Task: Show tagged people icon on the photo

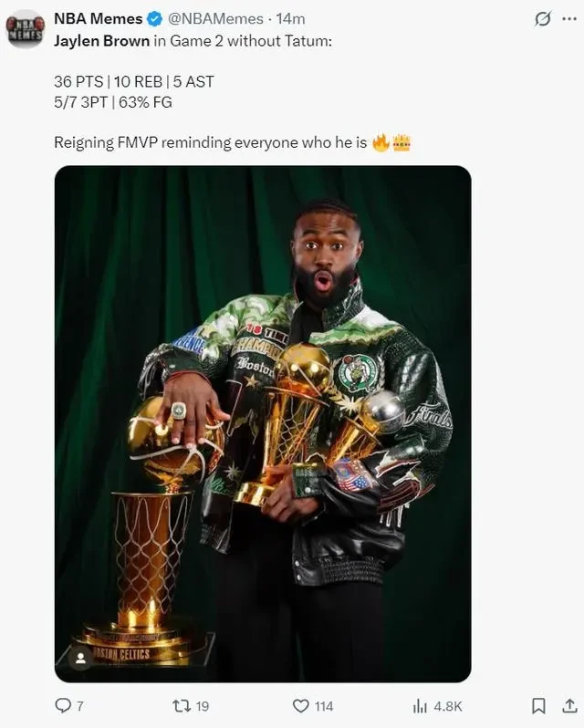Action: 81,659
